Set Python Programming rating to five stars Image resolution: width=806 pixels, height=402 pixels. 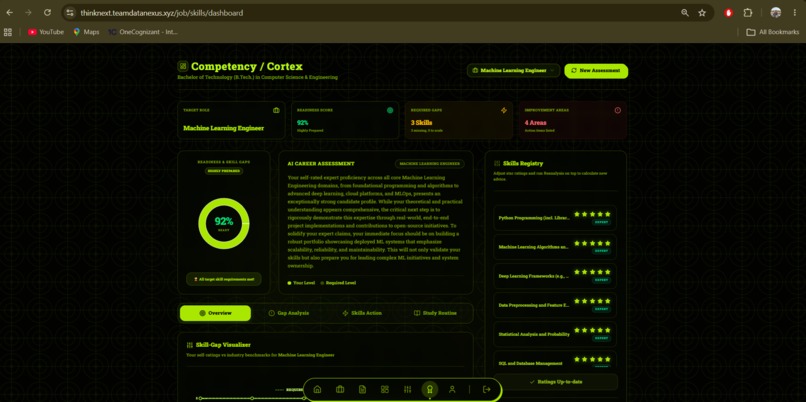608,214
